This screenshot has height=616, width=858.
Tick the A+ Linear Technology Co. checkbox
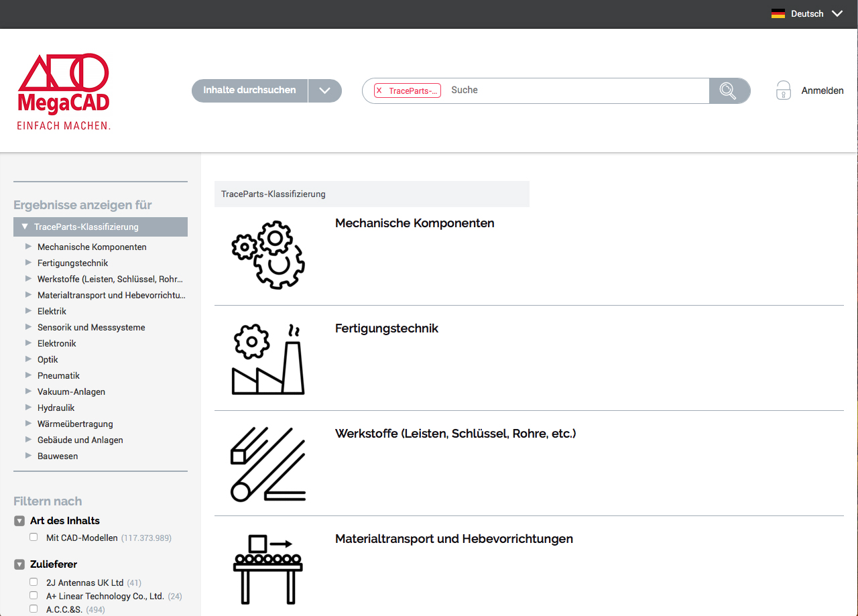tap(34, 596)
